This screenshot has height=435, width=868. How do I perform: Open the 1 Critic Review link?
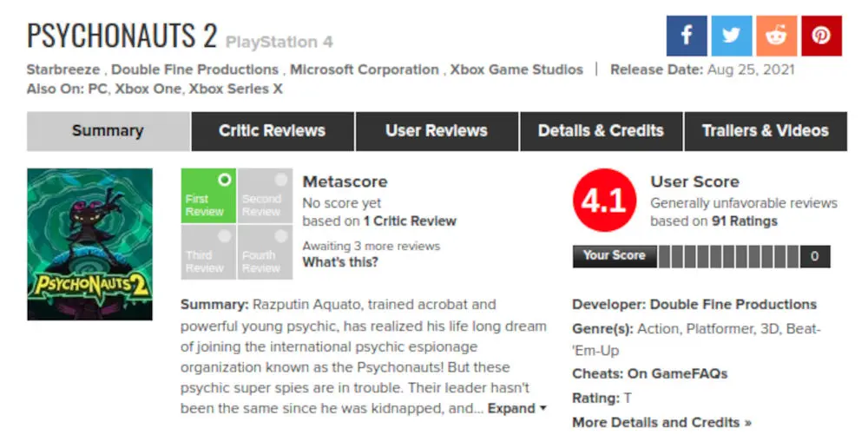(410, 221)
